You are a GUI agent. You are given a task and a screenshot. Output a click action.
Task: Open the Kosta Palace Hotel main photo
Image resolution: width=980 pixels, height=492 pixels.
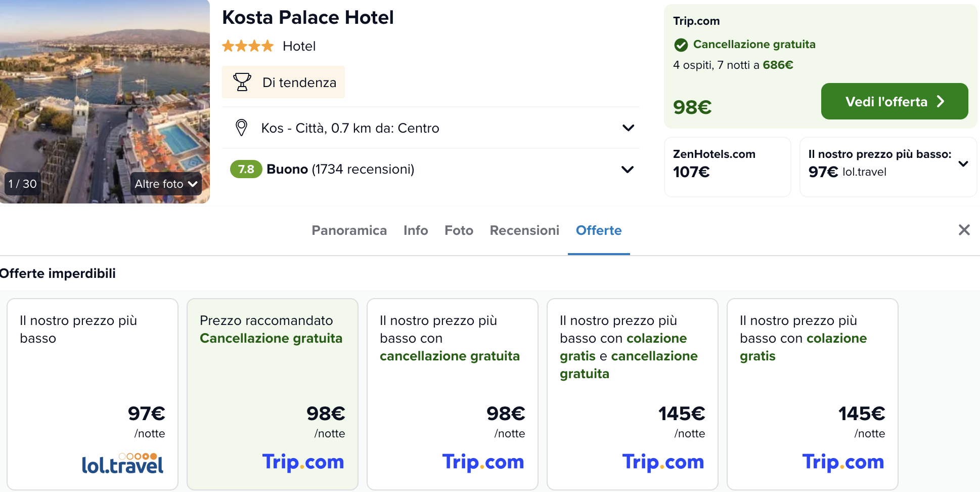point(105,101)
